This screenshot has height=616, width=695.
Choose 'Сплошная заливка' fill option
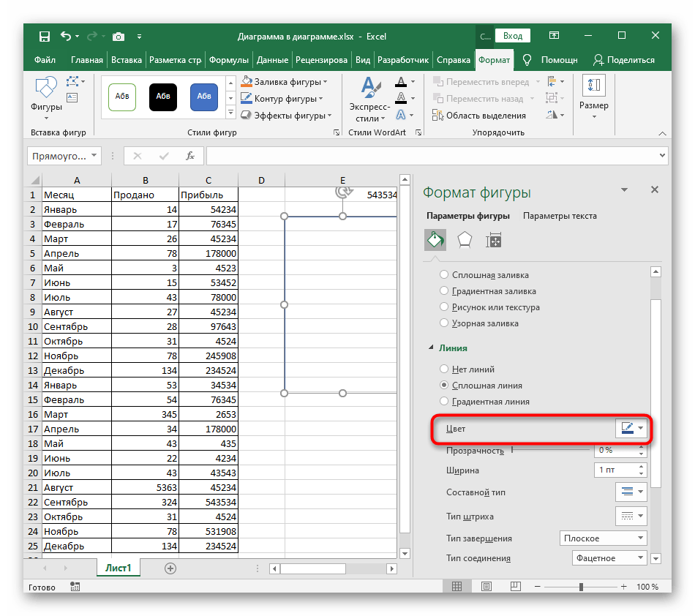444,275
